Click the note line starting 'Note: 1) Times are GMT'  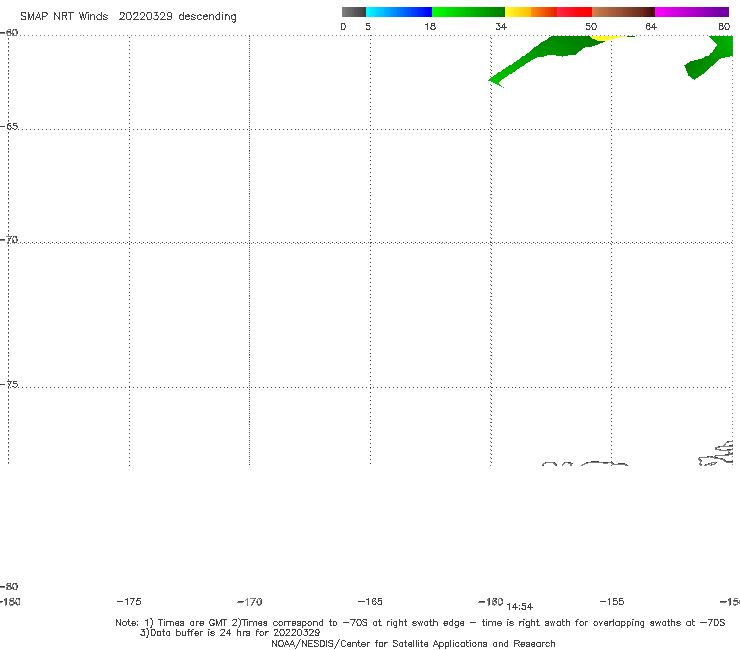[x=420, y=623]
